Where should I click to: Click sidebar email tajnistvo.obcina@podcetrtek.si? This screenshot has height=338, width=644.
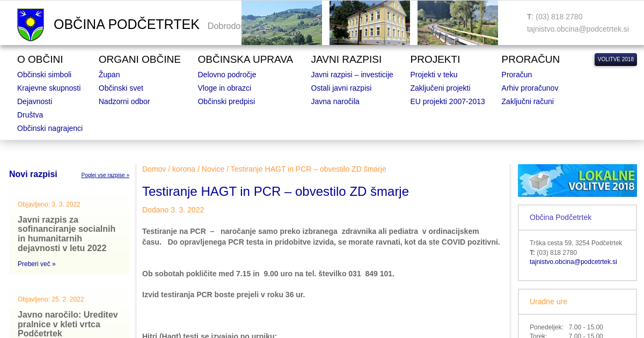click(x=573, y=262)
